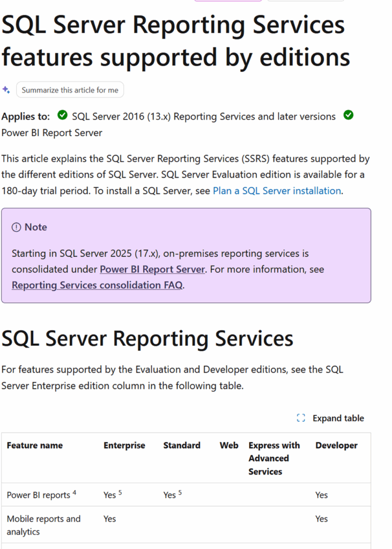Click the green checkmark before Power BI Report Server
The height and width of the screenshot is (549, 392).
click(x=348, y=115)
